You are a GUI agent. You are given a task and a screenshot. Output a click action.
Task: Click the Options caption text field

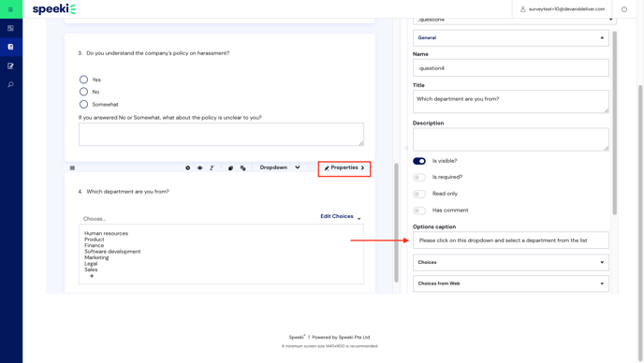[510, 240]
